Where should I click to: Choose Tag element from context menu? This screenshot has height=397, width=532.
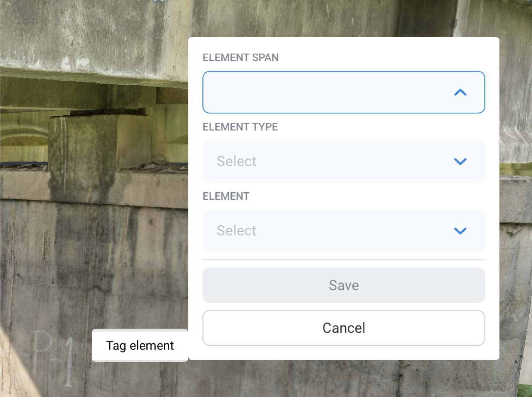[x=140, y=345]
